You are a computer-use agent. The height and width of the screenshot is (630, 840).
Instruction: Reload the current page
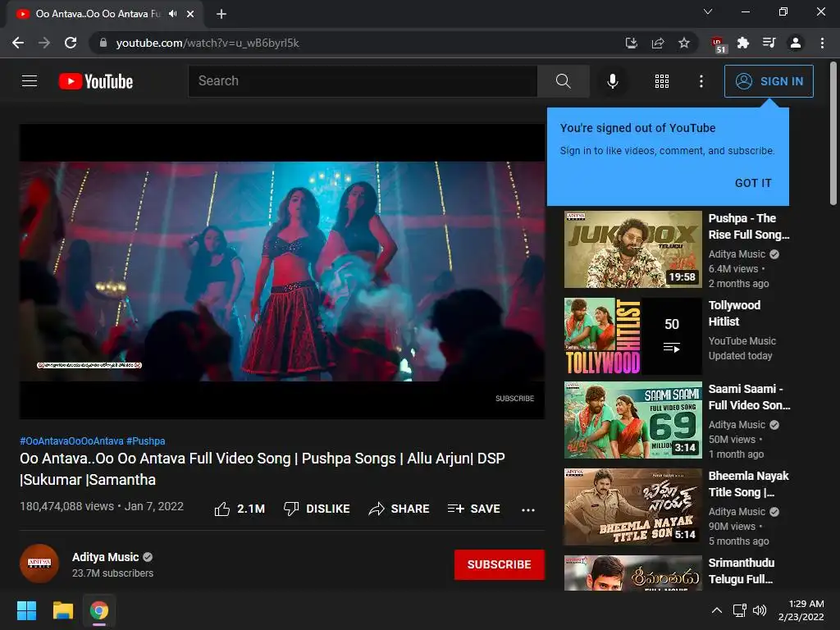[71, 43]
